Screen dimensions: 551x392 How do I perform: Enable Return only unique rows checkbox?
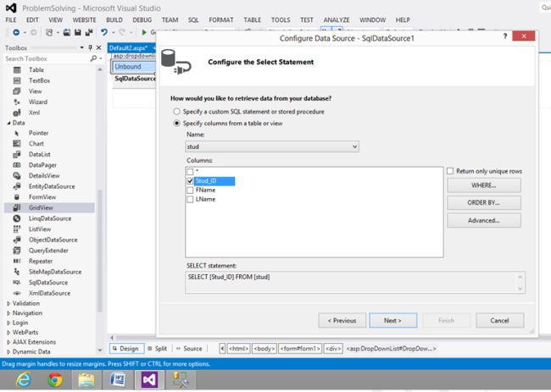point(450,171)
